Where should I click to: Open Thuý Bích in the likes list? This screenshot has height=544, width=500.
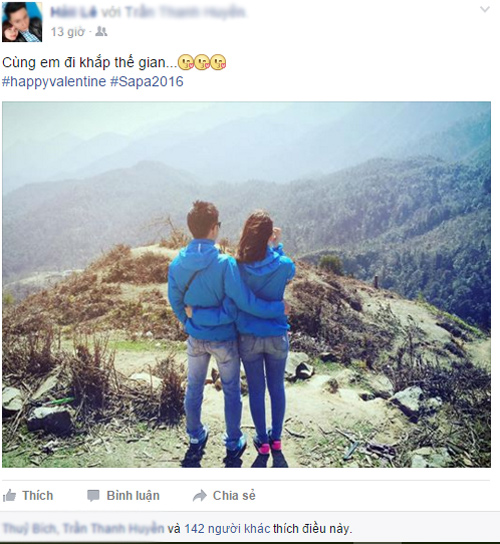(29, 529)
